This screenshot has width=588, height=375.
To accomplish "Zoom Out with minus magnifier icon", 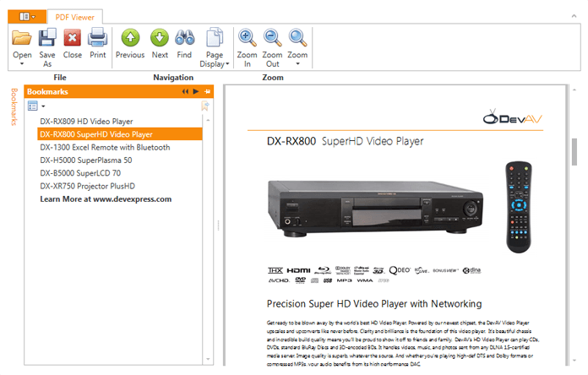I will click(272, 37).
